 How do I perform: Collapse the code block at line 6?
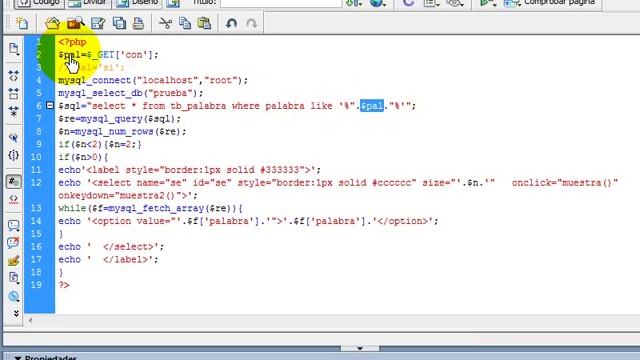50,106
